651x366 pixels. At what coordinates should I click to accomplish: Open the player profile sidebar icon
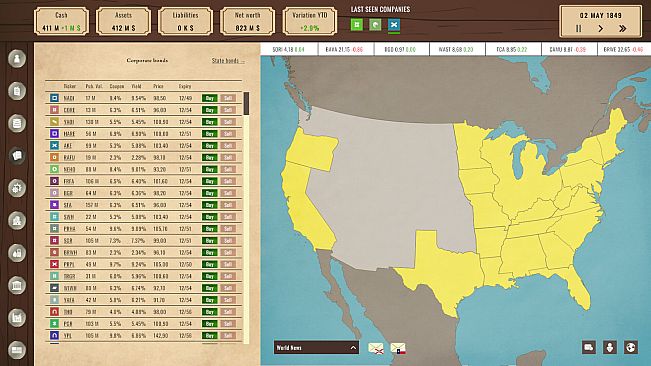point(17,59)
